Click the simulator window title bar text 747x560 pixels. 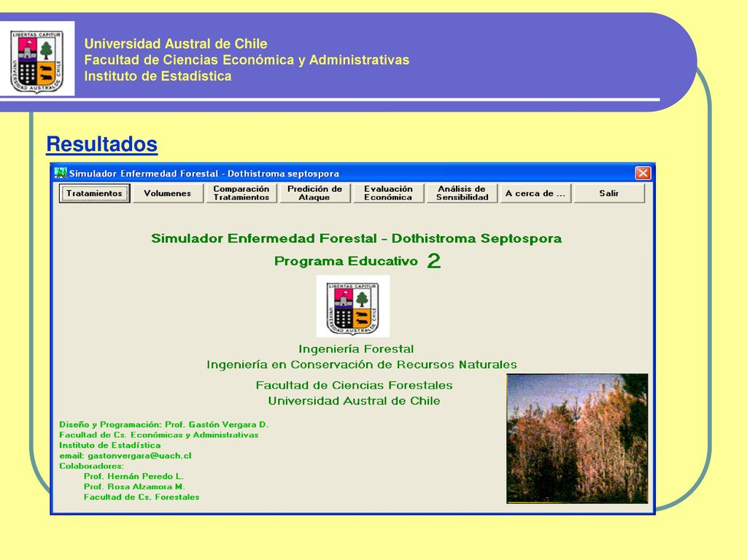[x=204, y=174]
